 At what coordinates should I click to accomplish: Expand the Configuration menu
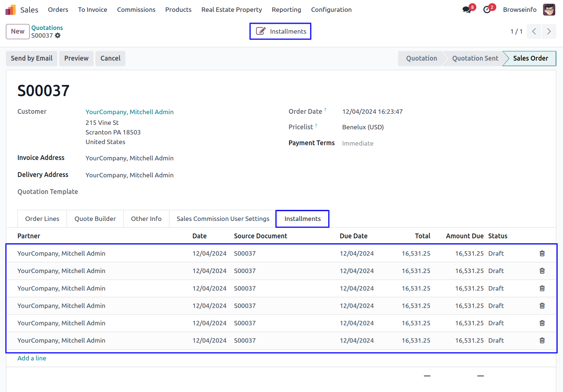coord(331,10)
